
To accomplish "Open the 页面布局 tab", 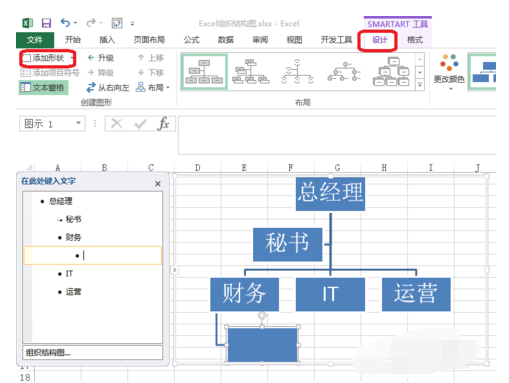I will point(149,40).
